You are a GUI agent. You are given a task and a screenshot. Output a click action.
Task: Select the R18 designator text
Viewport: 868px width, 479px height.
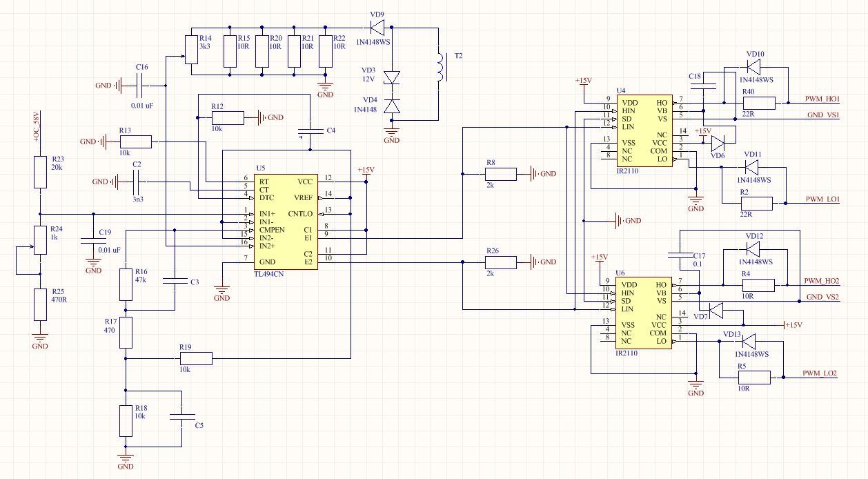(141, 408)
